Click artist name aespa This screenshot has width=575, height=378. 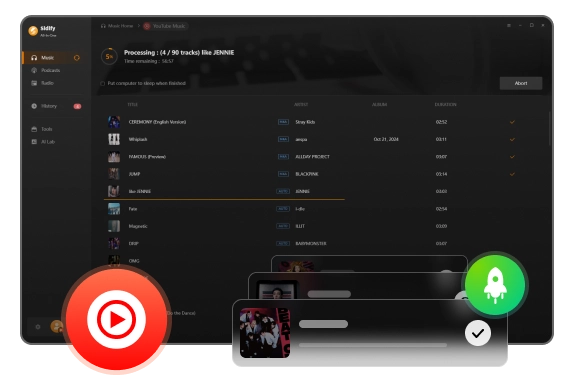tap(301, 139)
